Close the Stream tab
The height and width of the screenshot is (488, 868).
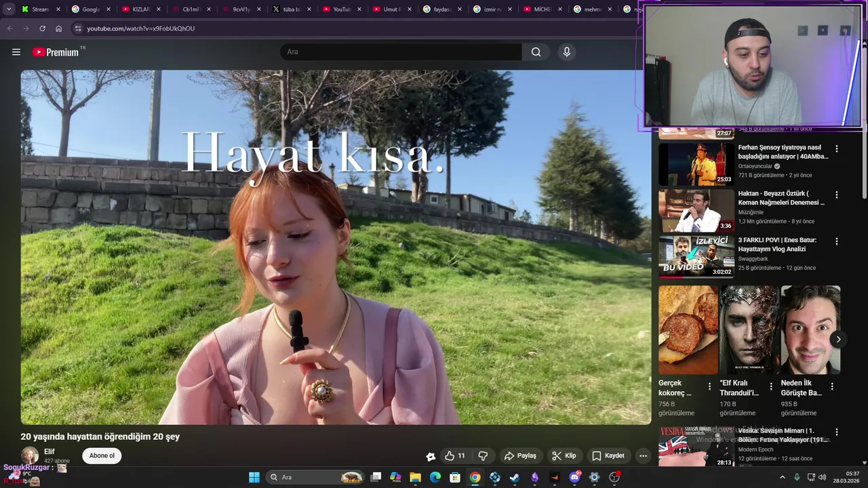58,9
